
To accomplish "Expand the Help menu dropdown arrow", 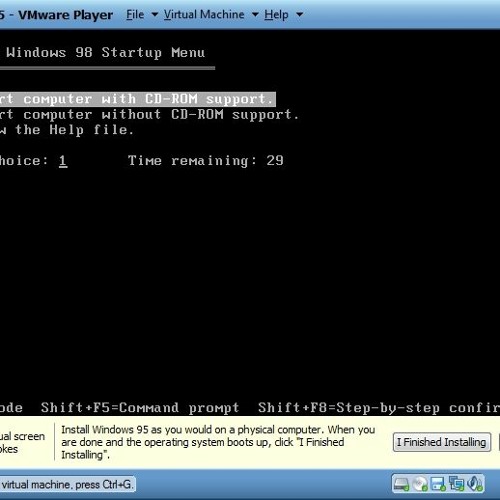I will tap(300, 15).
